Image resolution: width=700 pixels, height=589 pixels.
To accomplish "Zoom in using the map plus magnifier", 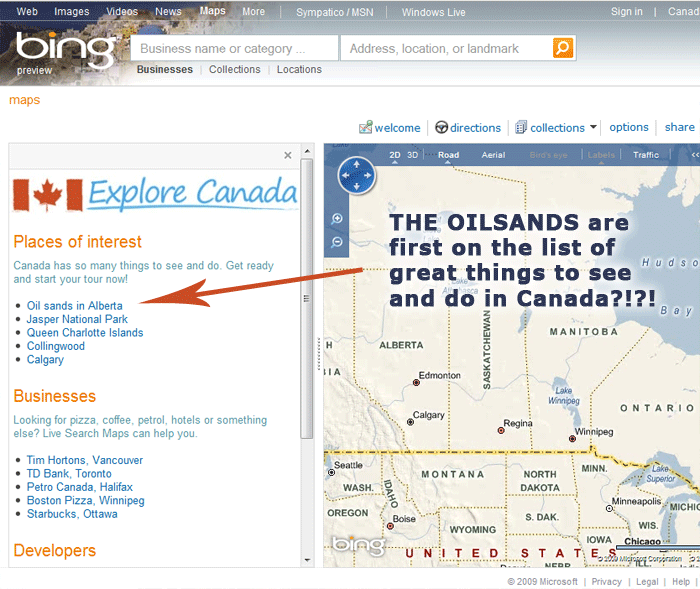I will click(x=337, y=218).
